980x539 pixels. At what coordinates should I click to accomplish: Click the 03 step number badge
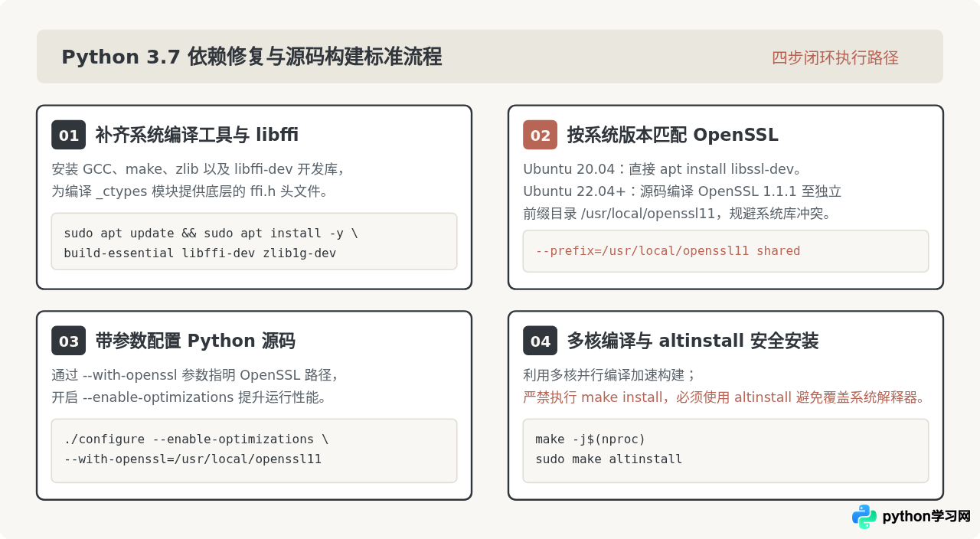coord(69,341)
